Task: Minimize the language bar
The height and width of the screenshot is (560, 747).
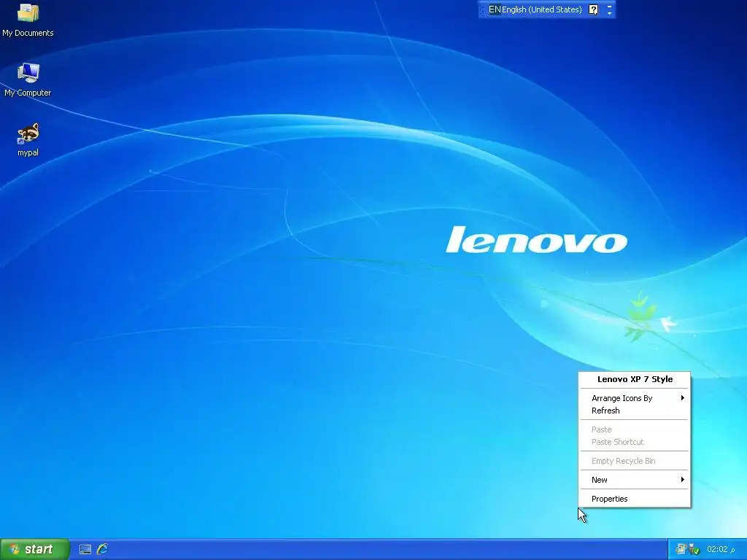Action: 609,6
